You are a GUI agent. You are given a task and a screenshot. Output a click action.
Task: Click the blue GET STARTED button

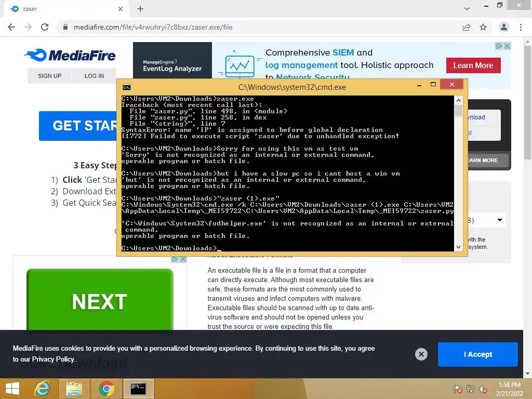(x=78, y=126)
